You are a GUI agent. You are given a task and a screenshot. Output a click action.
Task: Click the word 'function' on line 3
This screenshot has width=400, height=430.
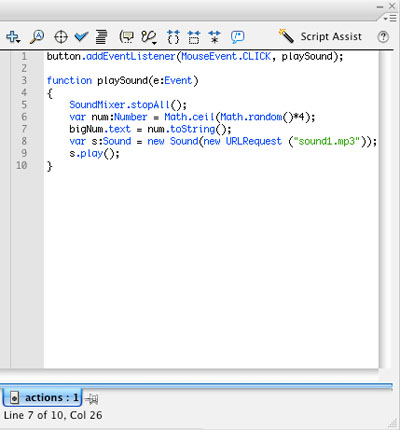coord(69,80)
